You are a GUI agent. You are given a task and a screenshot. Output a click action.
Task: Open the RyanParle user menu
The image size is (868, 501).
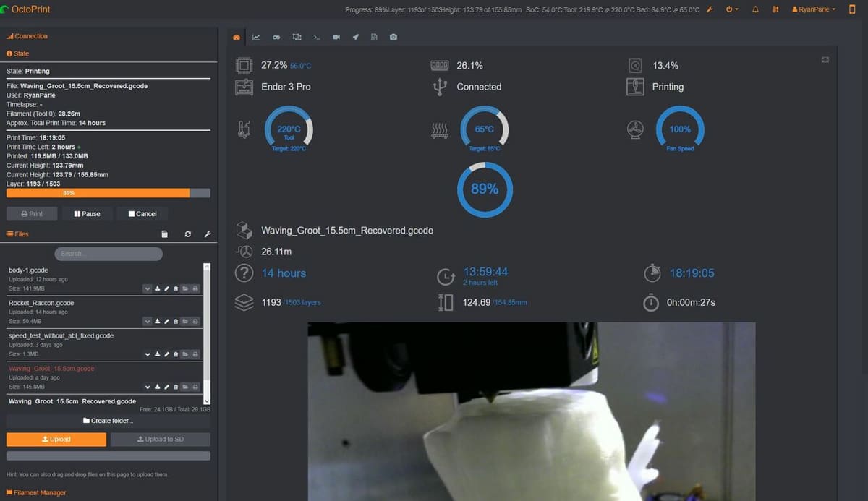(814, 9)
